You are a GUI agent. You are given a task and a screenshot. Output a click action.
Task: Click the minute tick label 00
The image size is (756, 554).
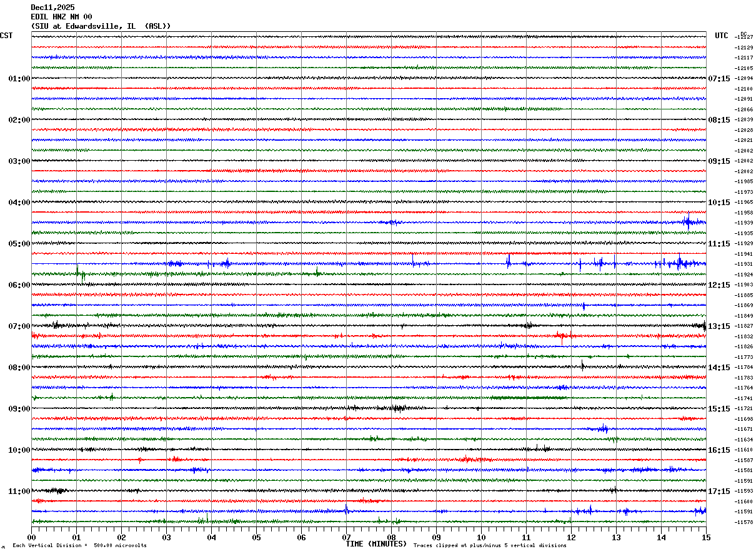(x=32, y=537)
